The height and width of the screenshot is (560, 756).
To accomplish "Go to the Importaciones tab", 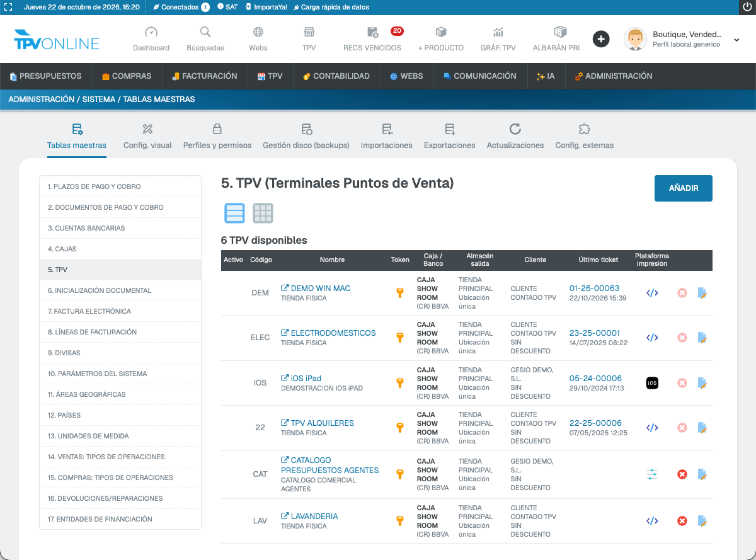I will [x=387, y=137].
